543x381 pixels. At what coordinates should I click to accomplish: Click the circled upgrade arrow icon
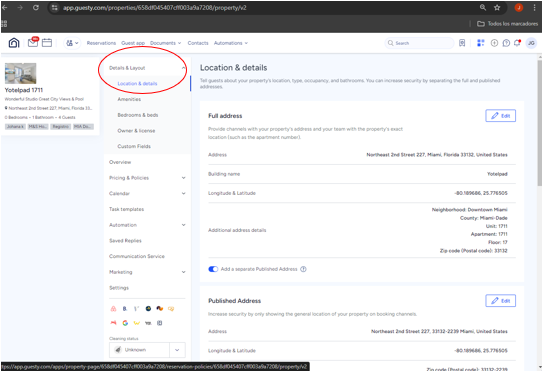[494, 43]
